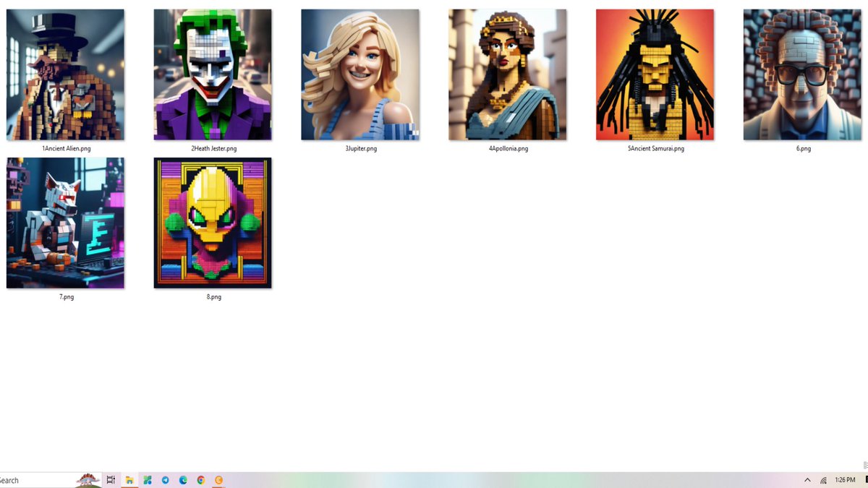Select the 7.png wolf at computer thumbnail
868x488 pixels.
coord(65,223)
